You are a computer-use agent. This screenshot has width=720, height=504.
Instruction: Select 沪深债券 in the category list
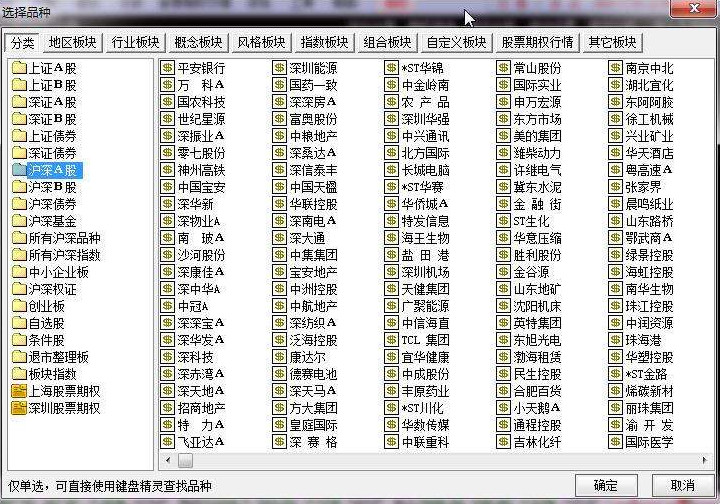click(x=52, y=204)
